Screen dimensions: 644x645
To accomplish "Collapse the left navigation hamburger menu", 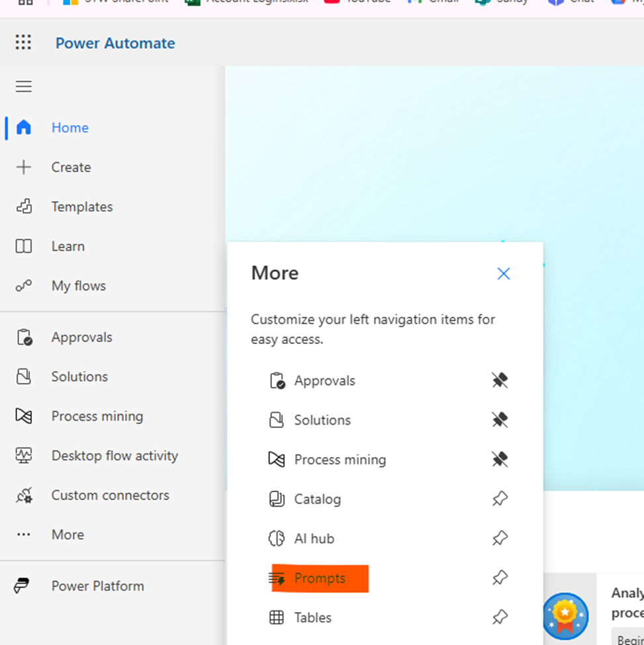I will click(x=24, y=87).
